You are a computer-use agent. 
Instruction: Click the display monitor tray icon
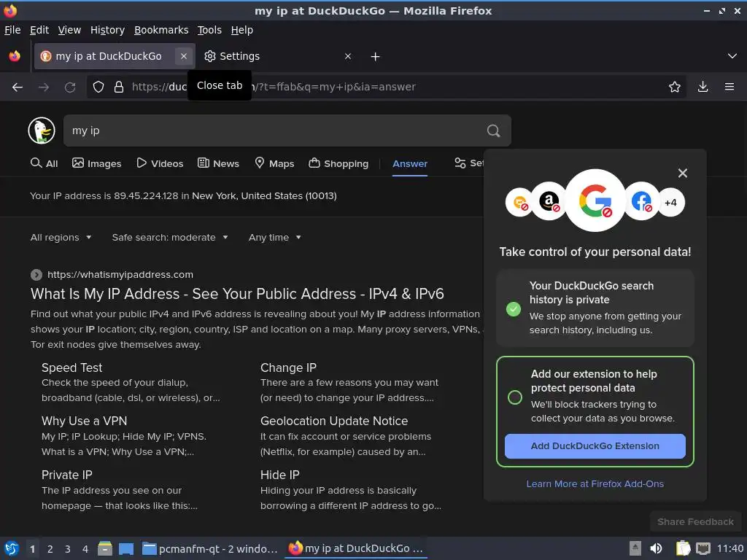703,548
